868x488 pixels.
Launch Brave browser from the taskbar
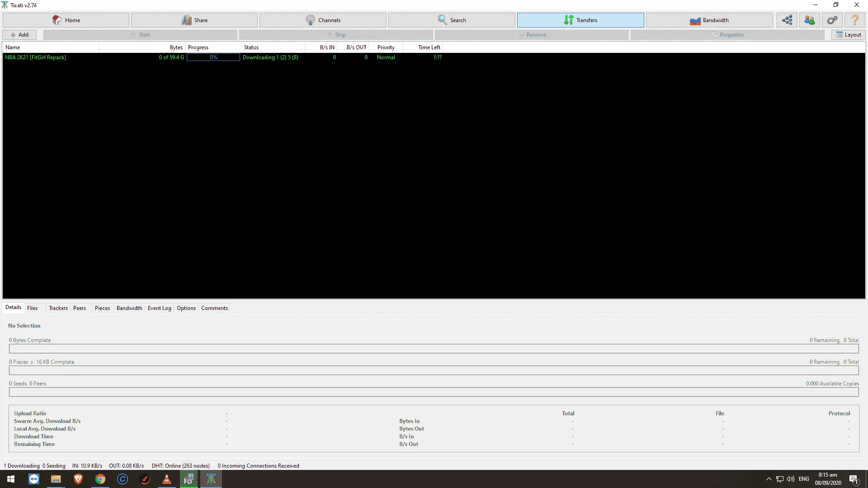pos(78,479)
